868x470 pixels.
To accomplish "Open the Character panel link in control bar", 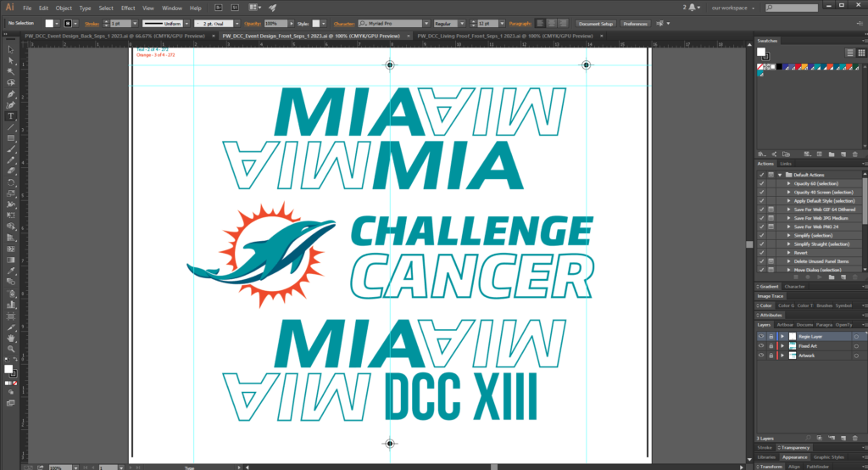I will [x=344, y=23].
